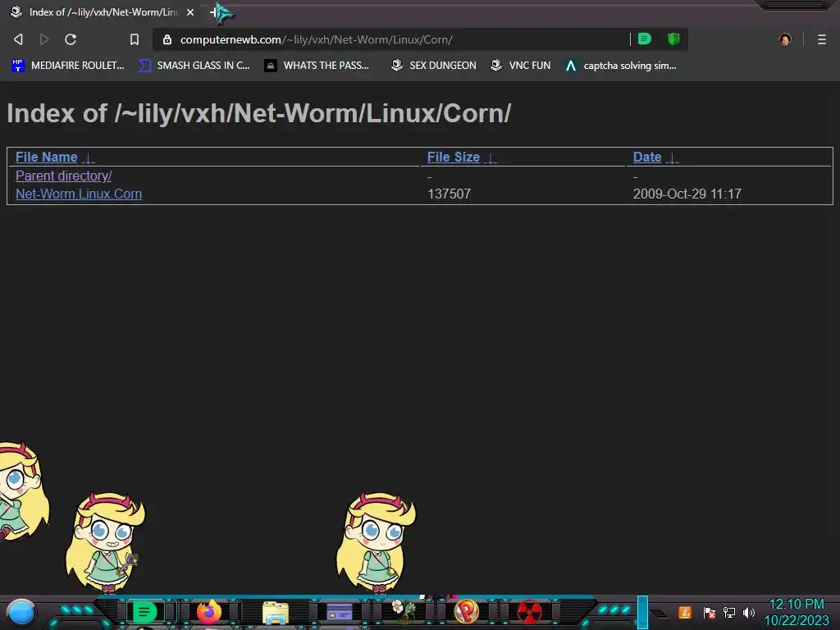Open the WHATS THE PASS... bookmark
Screen dimensions: 840x630
coord(317,66)
